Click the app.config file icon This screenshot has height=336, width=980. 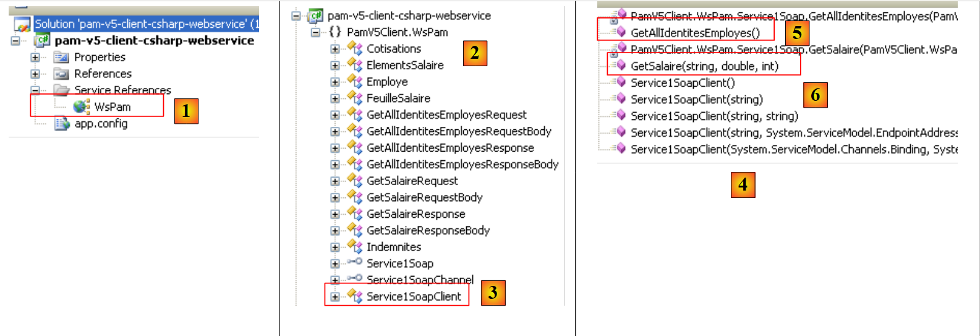(x=62, y=124)
